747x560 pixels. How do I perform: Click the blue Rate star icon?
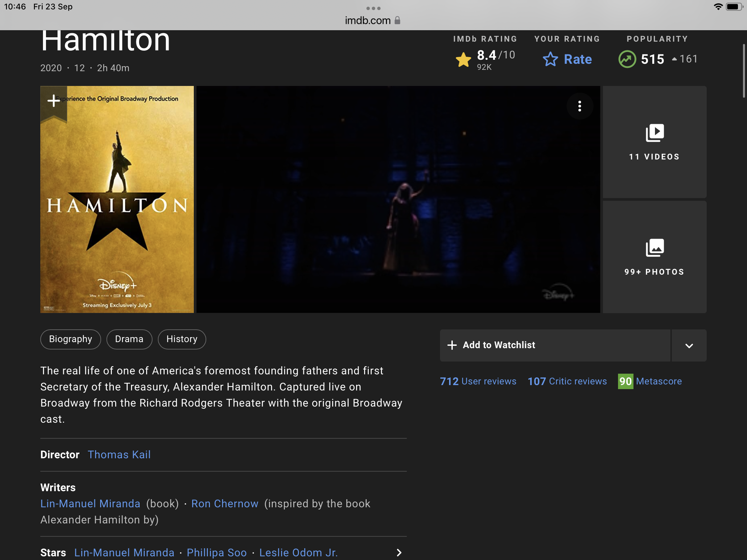[550, 59]
